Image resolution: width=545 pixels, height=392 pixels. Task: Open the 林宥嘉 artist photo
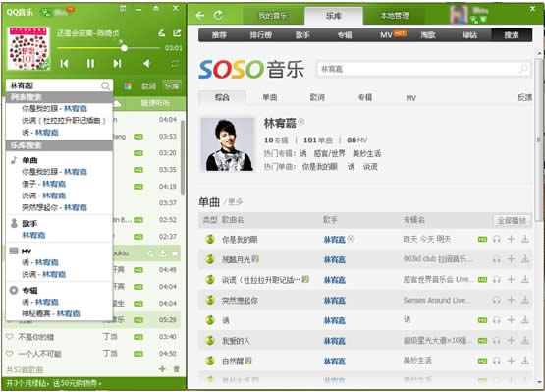228,144
